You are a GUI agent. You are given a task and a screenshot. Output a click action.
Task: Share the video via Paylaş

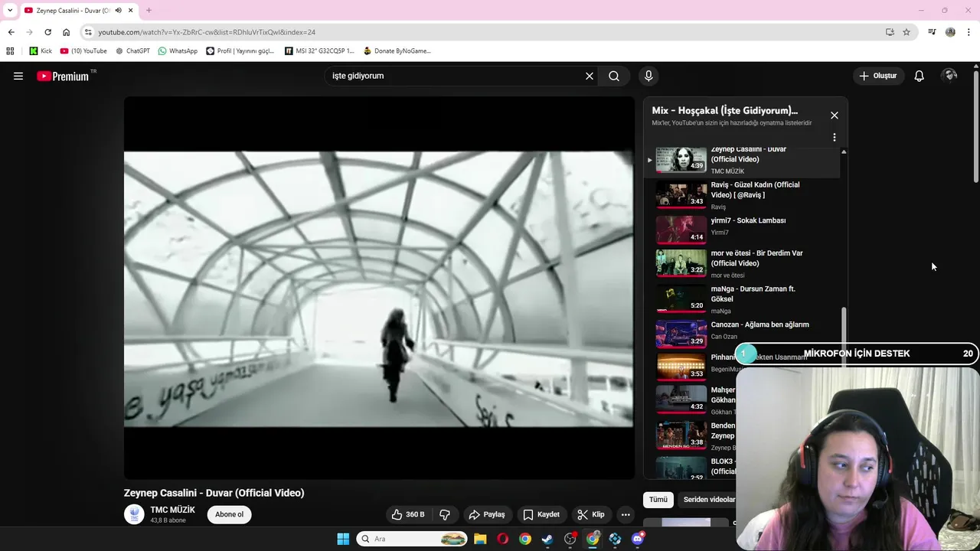point(487,514)
